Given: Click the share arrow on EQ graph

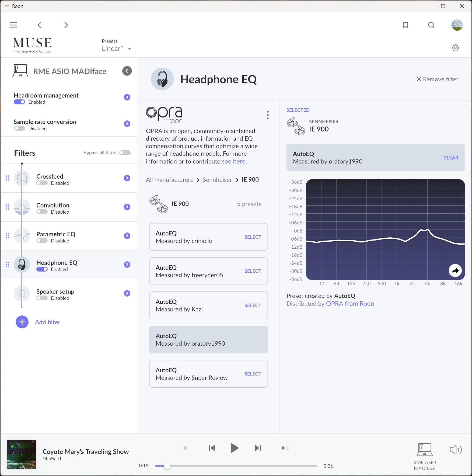Looking at the screenshot, I should [x=455, y=270].
